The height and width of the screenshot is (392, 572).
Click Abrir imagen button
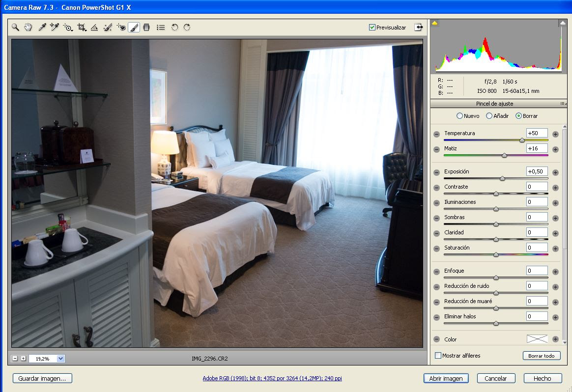(446, 379)
